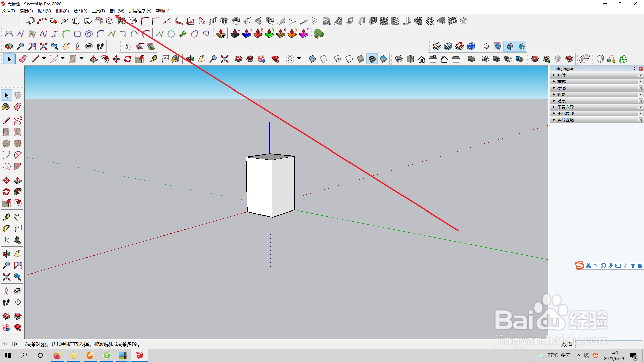
Task: Open the user account dropdown arrow
Action: 299,59
